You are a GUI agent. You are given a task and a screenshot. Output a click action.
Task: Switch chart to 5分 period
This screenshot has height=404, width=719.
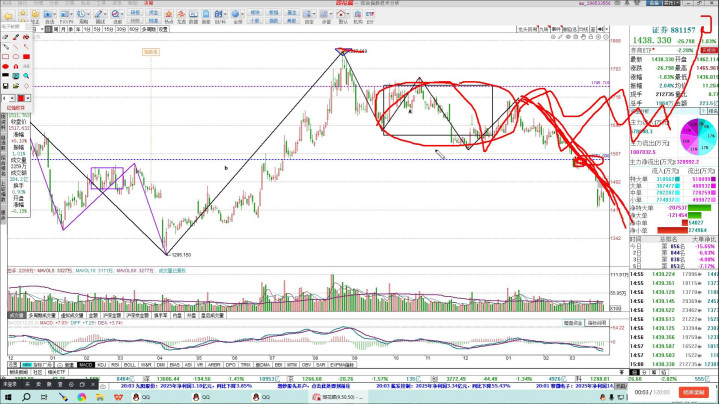96,29
